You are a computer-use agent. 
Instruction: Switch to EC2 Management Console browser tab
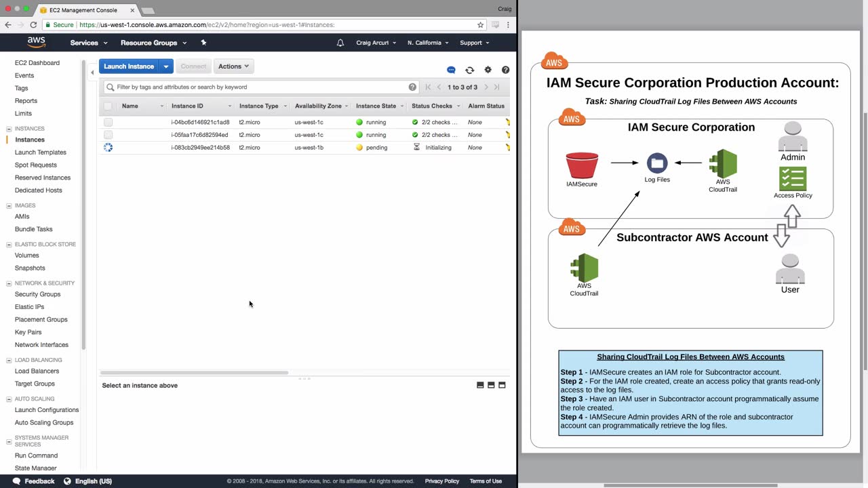pyautogui.click(x=85, y=10)
